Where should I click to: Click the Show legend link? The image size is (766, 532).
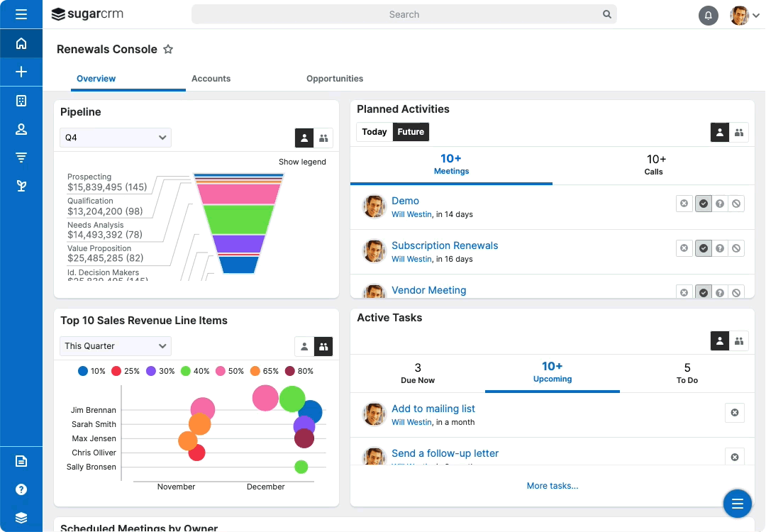[302, 162]
